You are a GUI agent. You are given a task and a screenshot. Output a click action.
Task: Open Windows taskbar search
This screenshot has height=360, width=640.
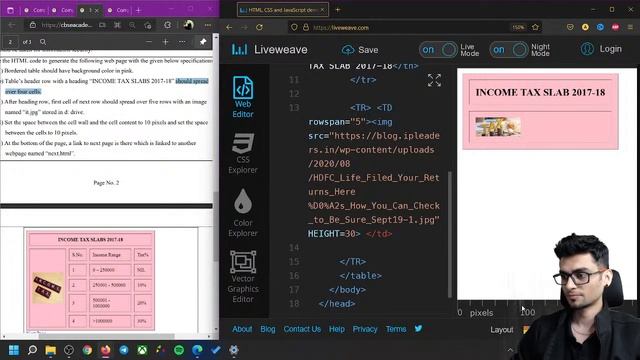click(x=32, y=350)
